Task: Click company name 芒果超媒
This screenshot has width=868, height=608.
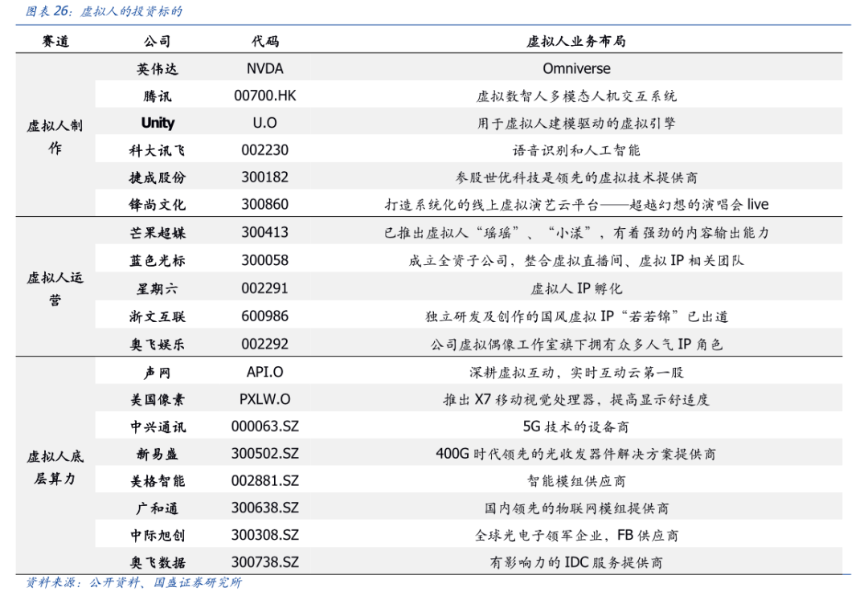Action: [x=158, y=233]
